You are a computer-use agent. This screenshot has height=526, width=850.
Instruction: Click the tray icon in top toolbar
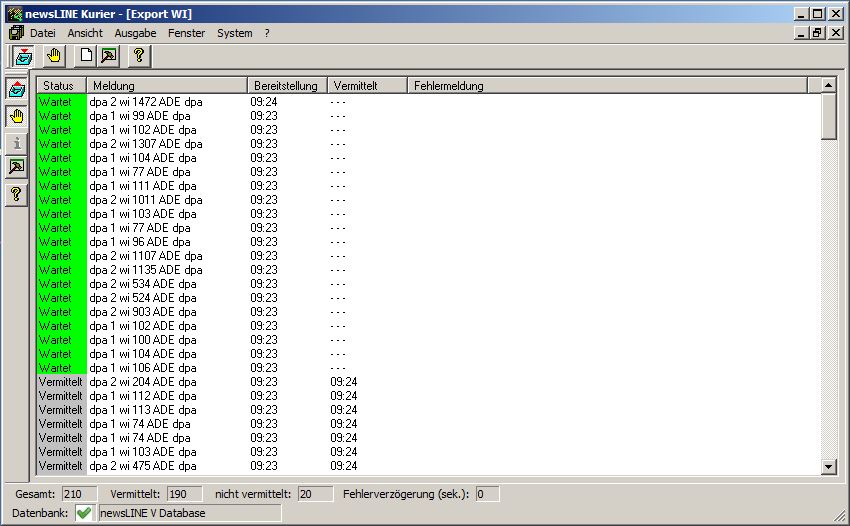23,56
